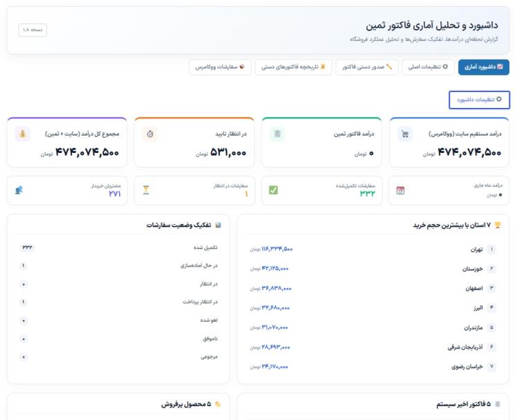Click the در انتظار پرداخت status row
The height and width of the screenshot is (420, 515).
(x=118, y=302)
